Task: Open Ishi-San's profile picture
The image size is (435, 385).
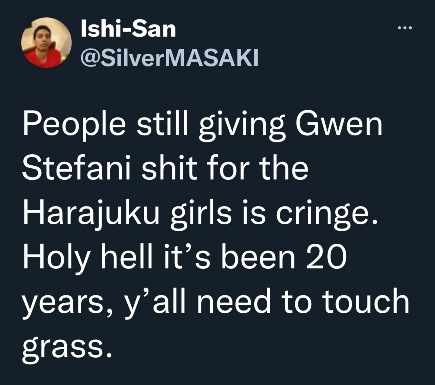Action: tap(46, 43)
